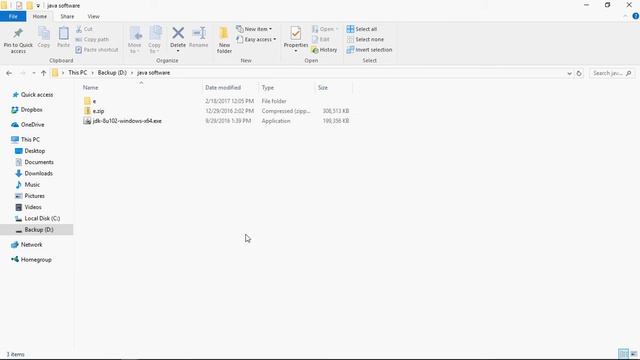Open OneDrive in navigation pane
Image resolution: width=640 pixels, height=360 pixels.
[x=32, y=124]
